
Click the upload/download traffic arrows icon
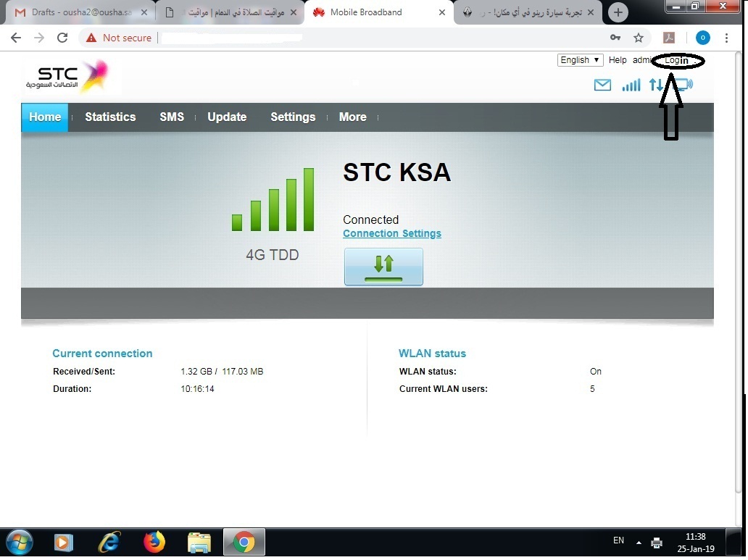[656, 85]
